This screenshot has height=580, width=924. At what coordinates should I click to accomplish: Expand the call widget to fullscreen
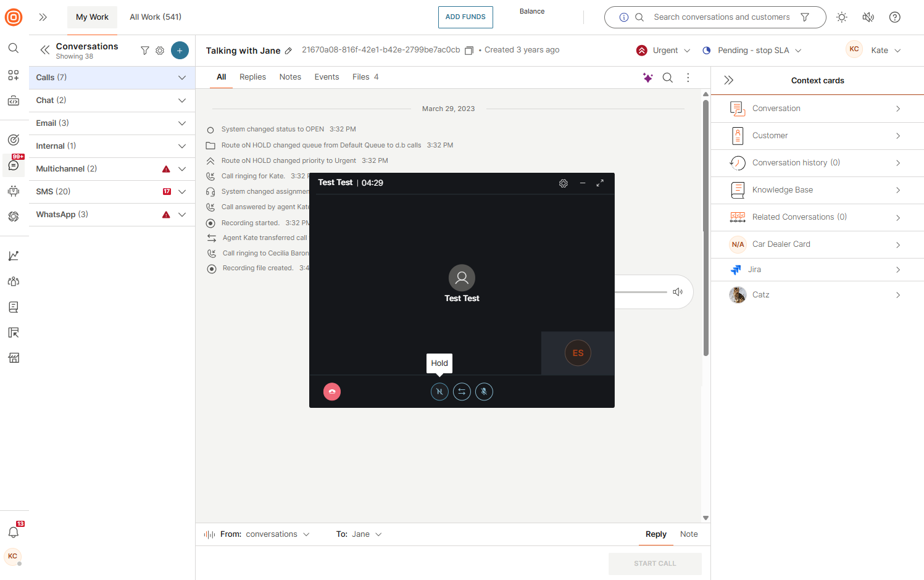pos(600,183)
